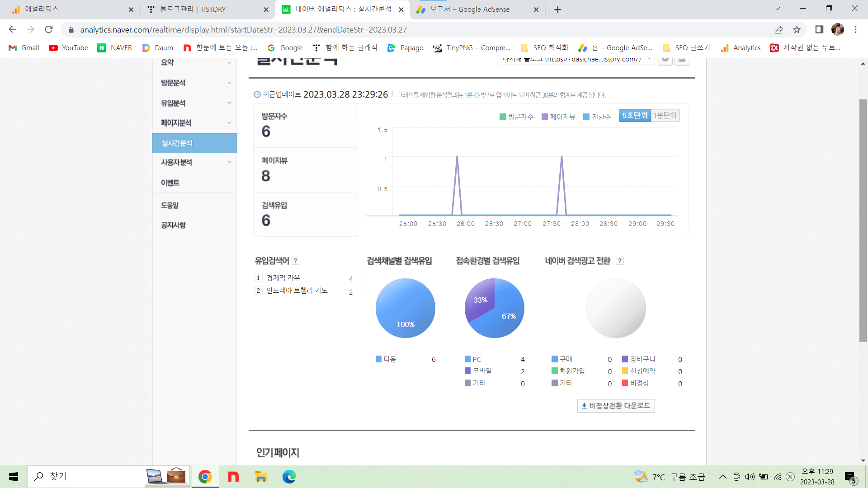This screenshot has height=488, width=868.
Task: Click the 경제적 자유 search keyword link
Action: (282, 278)
